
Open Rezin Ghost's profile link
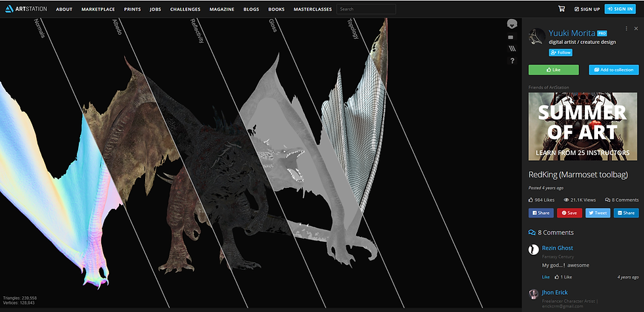[557, 248]
